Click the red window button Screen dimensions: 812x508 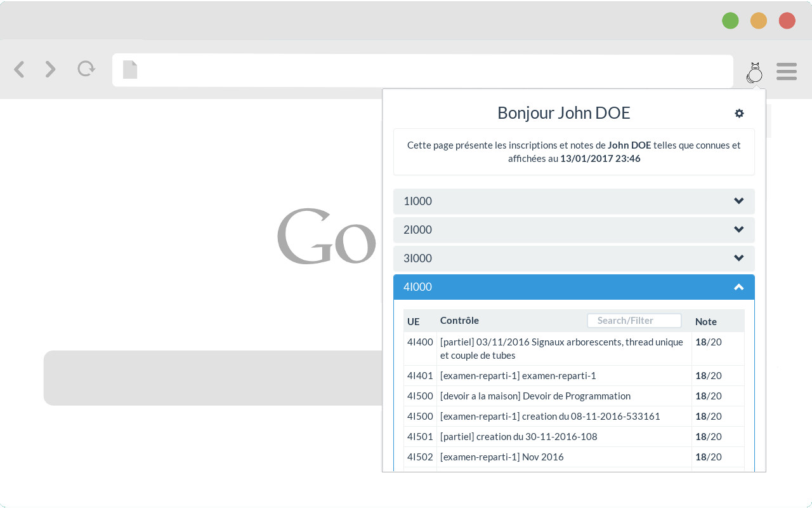coord(787,21)
